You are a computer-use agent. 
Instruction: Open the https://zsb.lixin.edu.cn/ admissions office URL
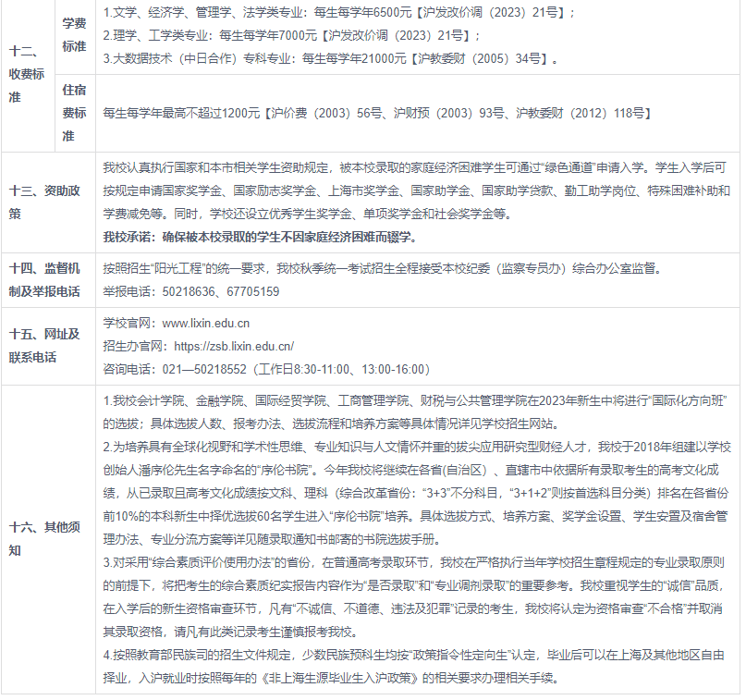coord(233,346)
